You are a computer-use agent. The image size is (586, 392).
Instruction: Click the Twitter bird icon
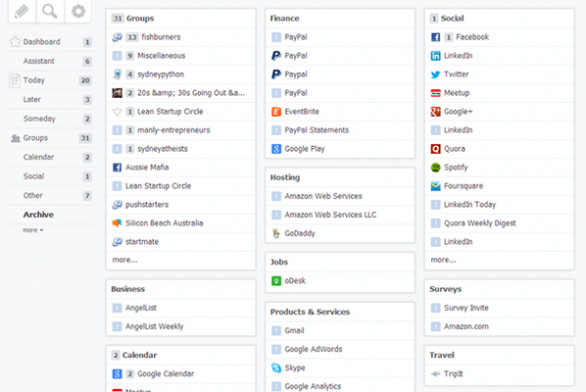tap(435, 74)
